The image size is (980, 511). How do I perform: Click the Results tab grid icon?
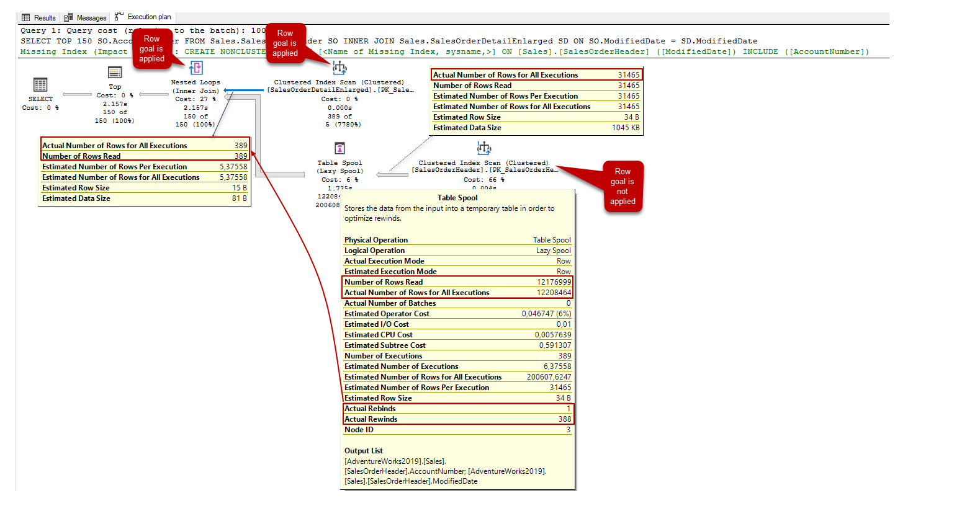25,17
